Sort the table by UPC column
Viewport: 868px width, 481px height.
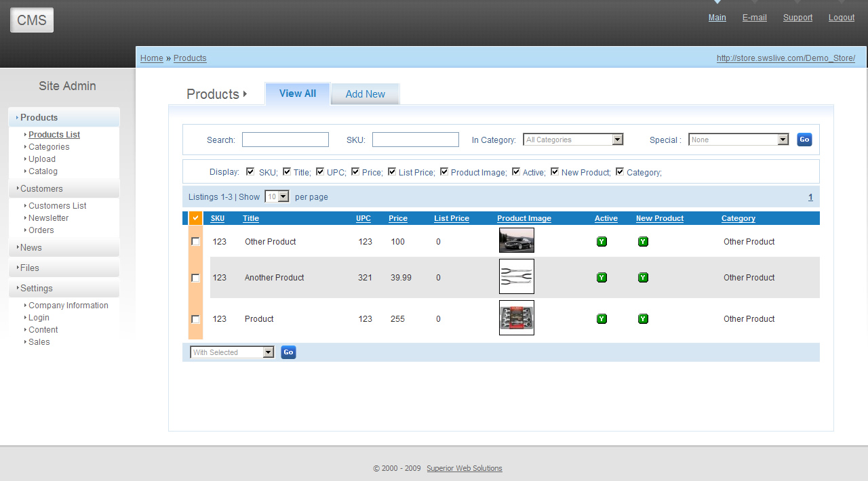(x=363, y=218)
